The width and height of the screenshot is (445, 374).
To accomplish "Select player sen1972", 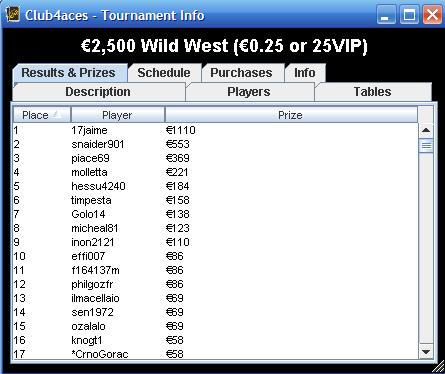I will point(92,312).
